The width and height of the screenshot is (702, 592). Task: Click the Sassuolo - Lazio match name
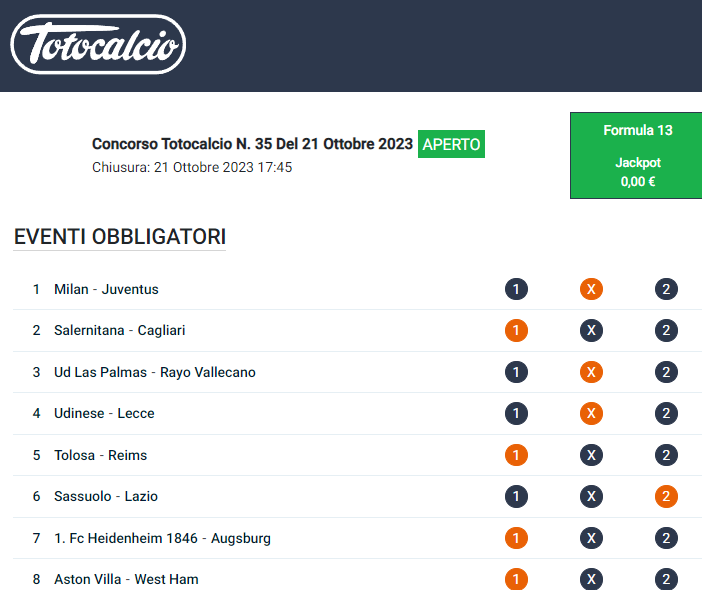click(106, 497)
